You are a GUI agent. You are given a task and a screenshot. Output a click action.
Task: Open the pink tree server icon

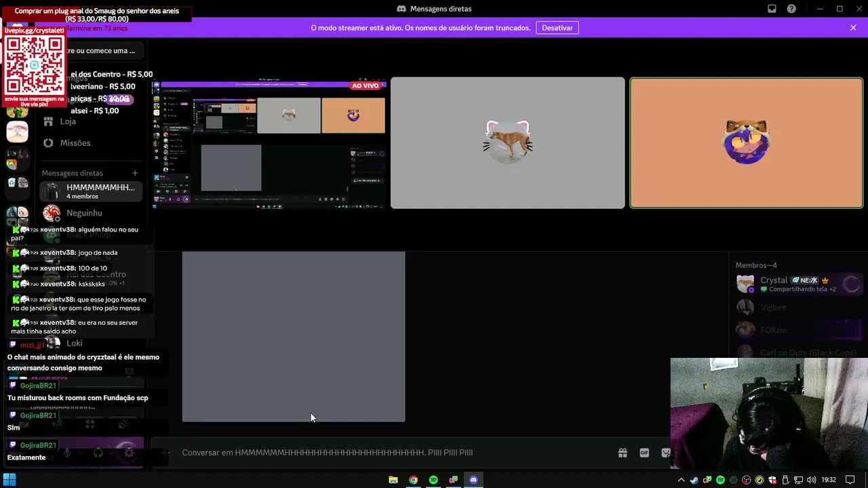[17, 131]
